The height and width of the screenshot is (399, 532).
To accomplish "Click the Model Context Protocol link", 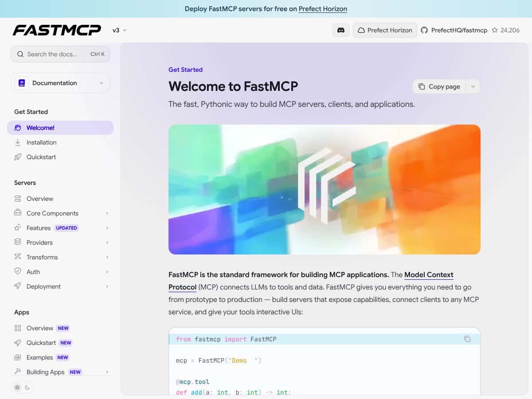I will pos(429,274).
